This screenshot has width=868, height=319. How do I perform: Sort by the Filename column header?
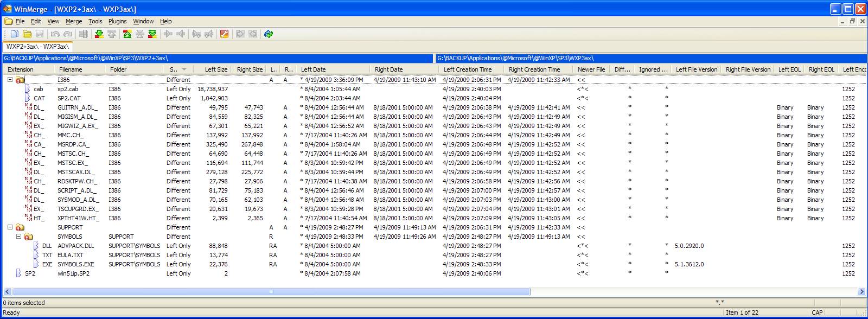79,69
